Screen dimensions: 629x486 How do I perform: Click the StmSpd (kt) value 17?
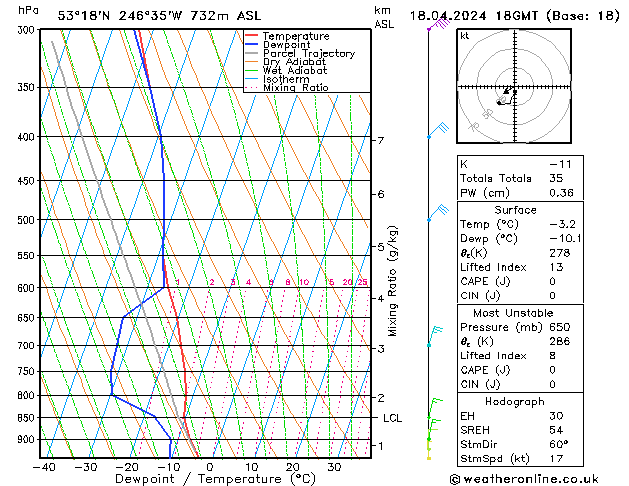coord(556,458)
